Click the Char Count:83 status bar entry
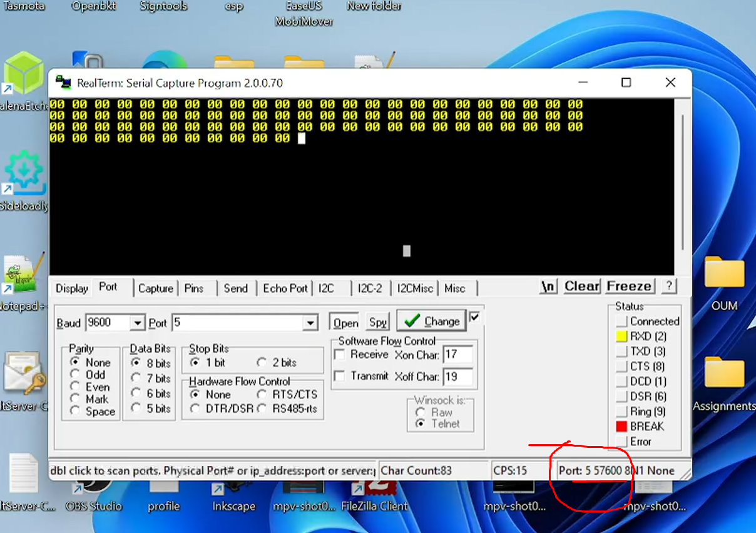The image size is (756, 533). (x=416, y=470)
